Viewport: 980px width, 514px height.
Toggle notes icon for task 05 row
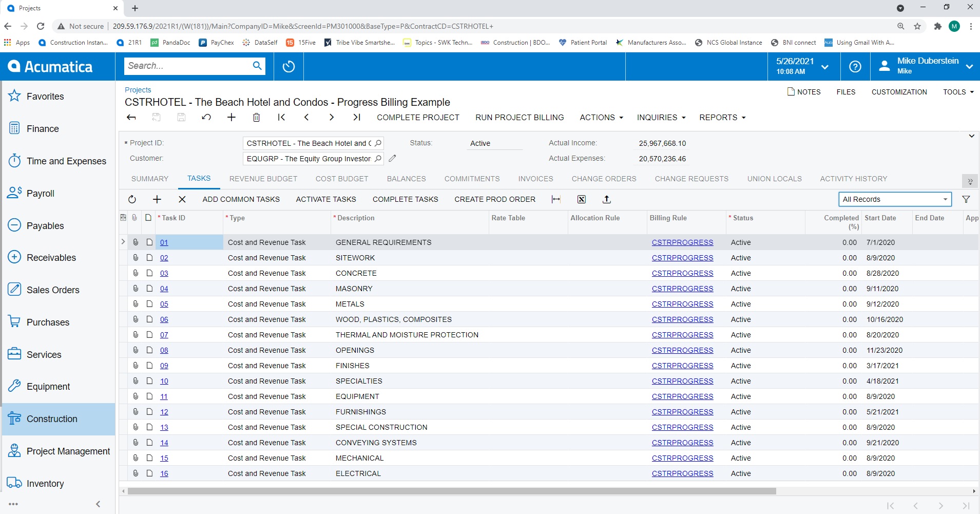[149, 304]
